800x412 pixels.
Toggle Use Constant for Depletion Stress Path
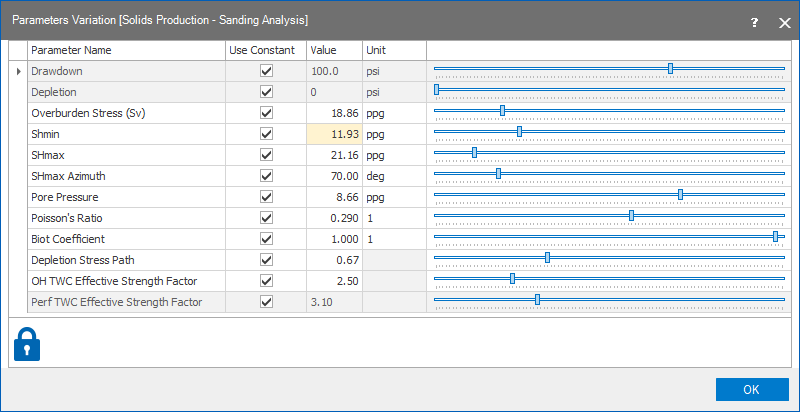[x=266, y=260]
